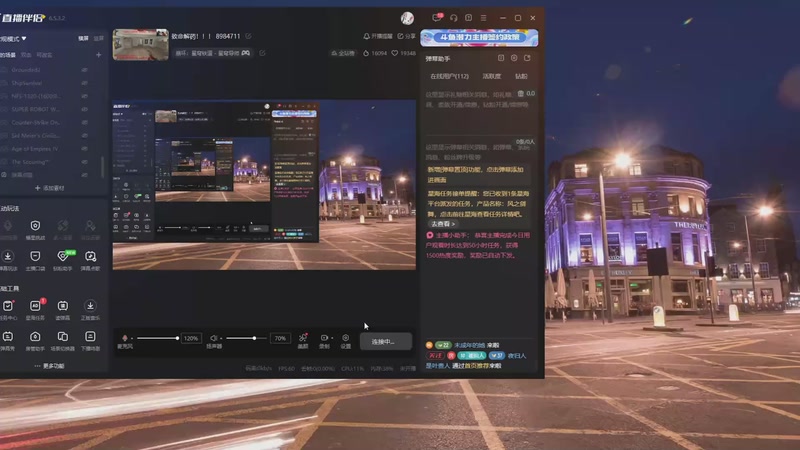The width and height of the screenshot is (800, 450).
Task: Click the stream cover thumbnail
Action: (x=141, y=44)
